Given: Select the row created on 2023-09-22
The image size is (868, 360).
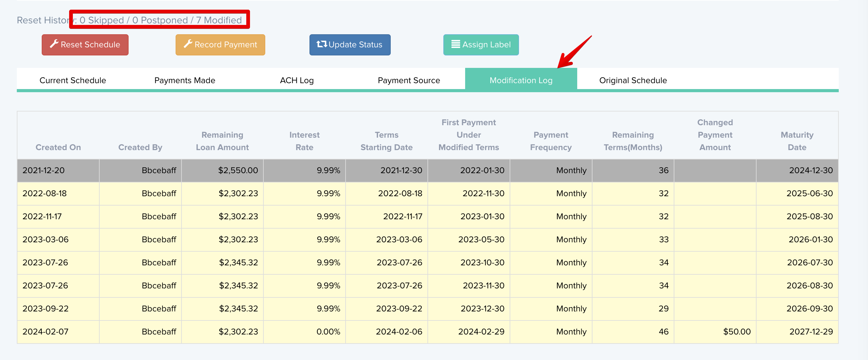Looking at the screenshot, I should [x=45, y=309].
